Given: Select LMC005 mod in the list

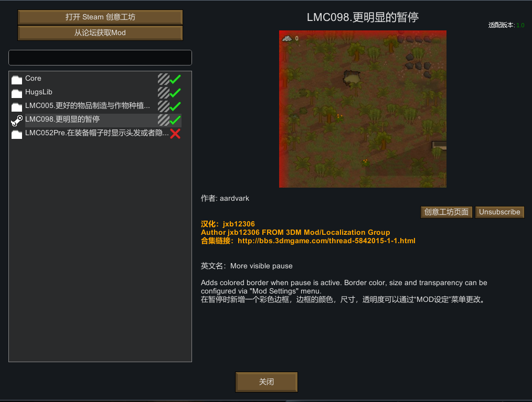Looking at the screenshot, I should pyautogui.click(x=88, y=106).
